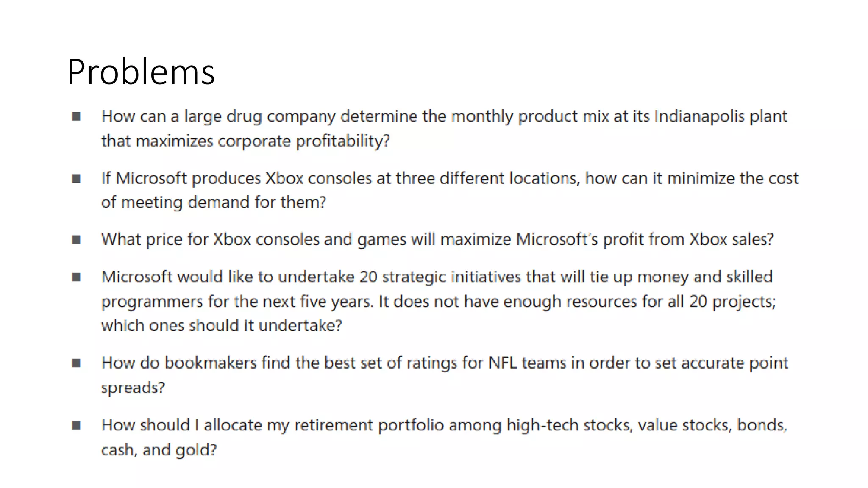This screenshot has height=488, width=868.
Task: Click the line 'of meeting demand for them?'
Action: pos(214,202)
